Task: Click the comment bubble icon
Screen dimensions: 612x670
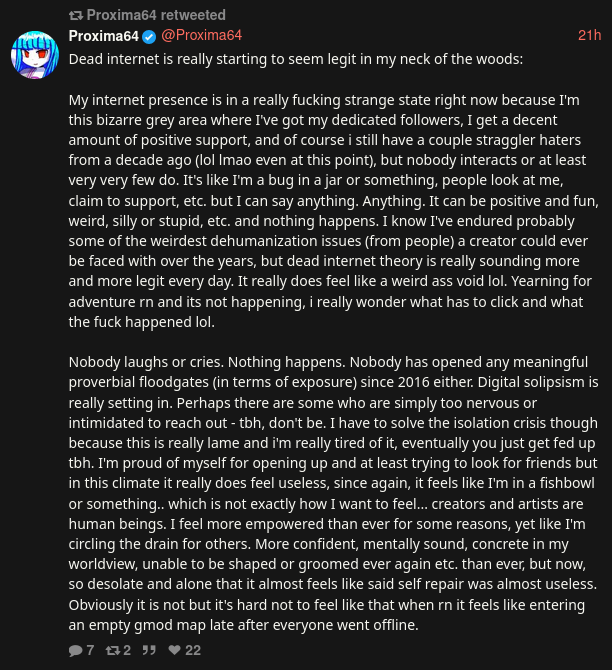Action: (x=75, y=650)
